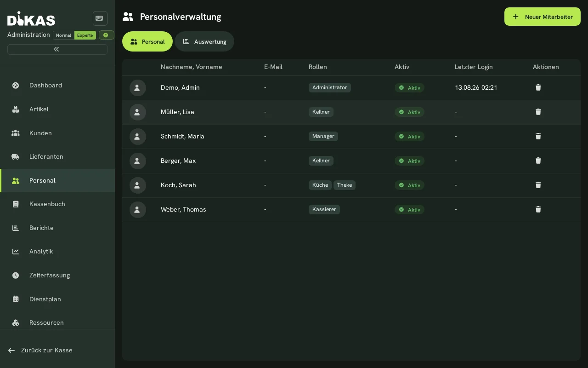Delete Schmidt, Maria with trash icon
The height and width of the screenshot is (368, 588).
538,136
